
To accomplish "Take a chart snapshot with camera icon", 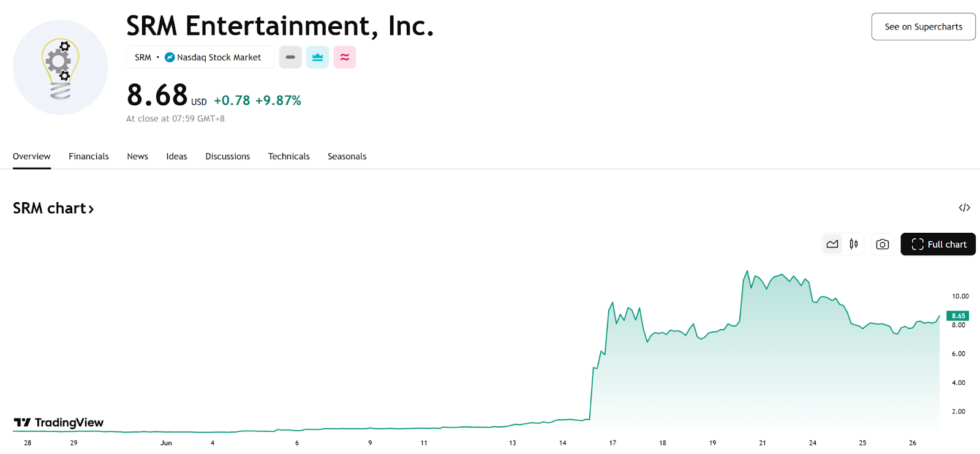I will tap(883, 244).
